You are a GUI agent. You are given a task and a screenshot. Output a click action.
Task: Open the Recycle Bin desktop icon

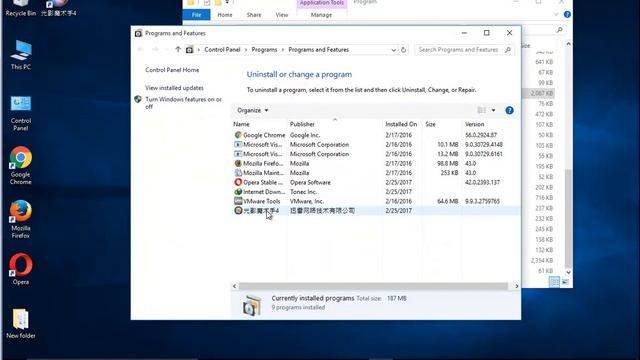tap(20, 8)
